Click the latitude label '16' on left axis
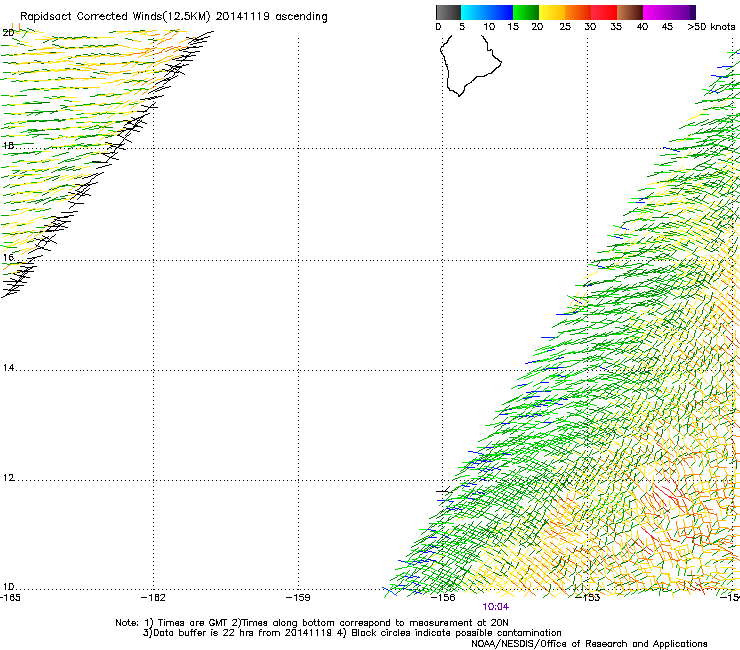 coord(8,257)
